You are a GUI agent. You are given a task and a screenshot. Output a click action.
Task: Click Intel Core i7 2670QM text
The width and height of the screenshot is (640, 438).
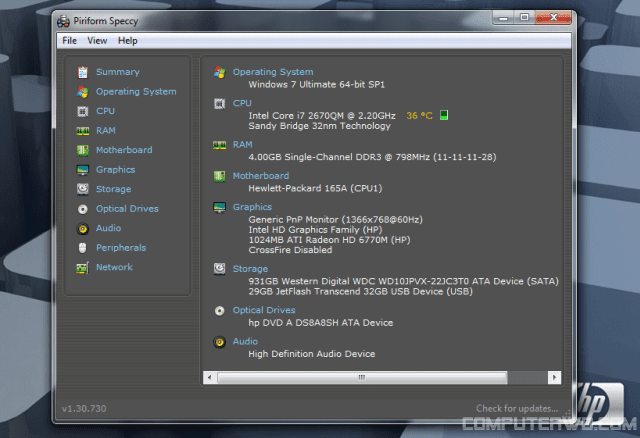point(322,116)
